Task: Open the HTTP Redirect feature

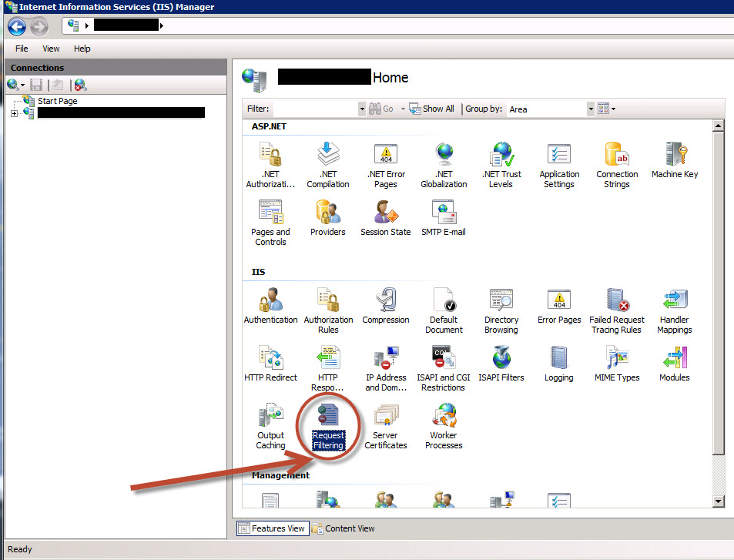Action: pos(270,364)
